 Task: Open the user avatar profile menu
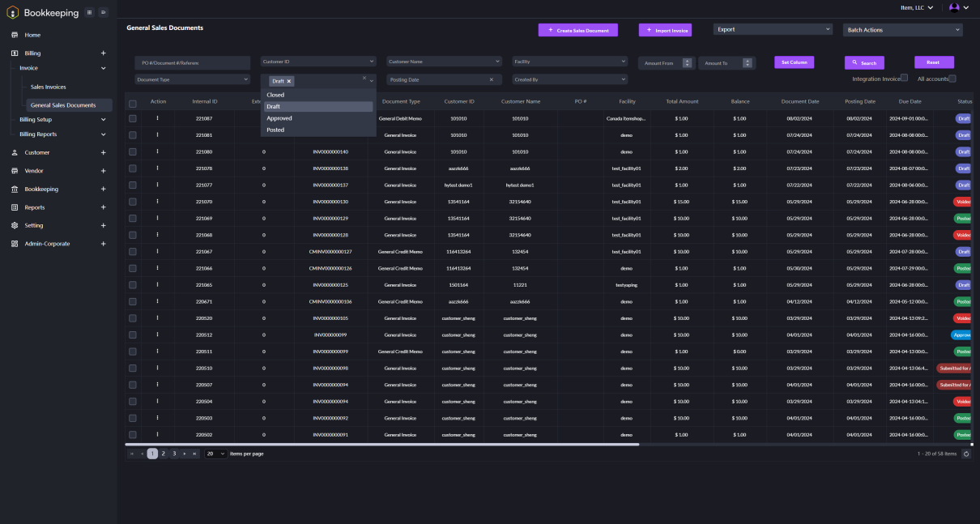954,7
